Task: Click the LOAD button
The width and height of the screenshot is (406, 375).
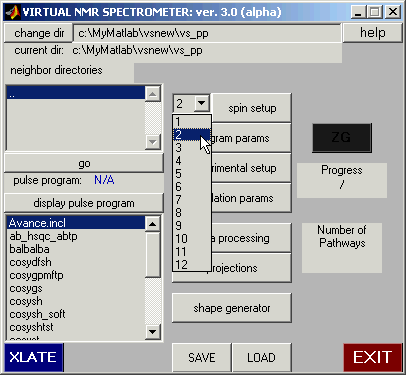Action: [x=262, y=358]
